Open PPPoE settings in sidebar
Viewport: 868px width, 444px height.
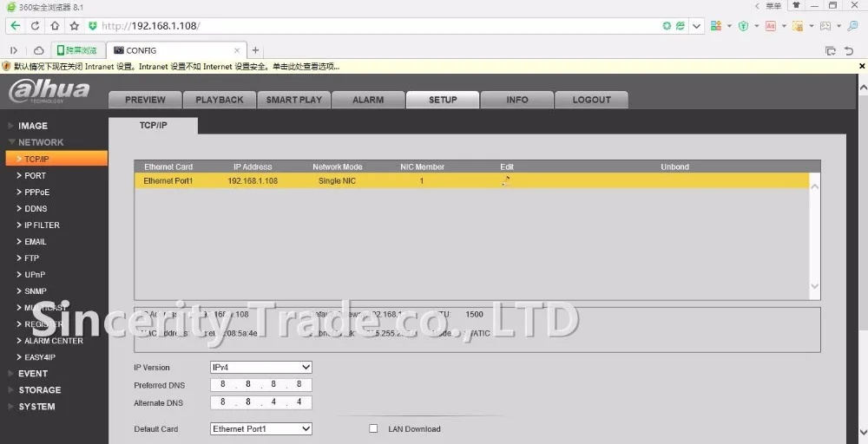tap(36, 192)
